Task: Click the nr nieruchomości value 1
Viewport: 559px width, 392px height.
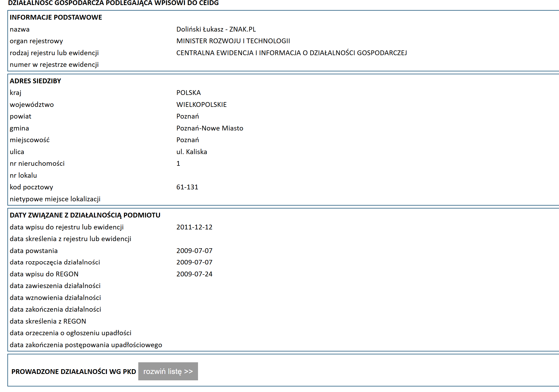Action: tap(178, 164)
